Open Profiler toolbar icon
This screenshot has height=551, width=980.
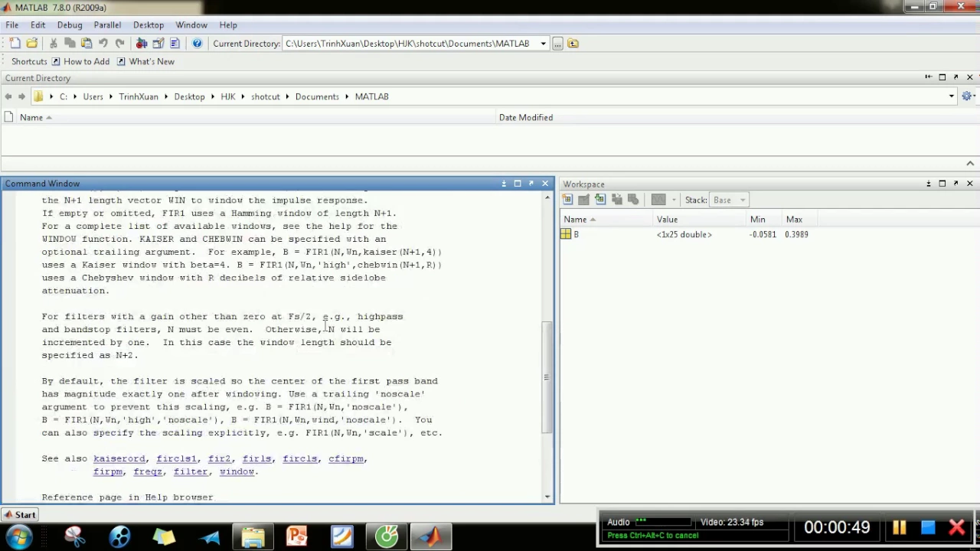click(x=175, y=44)
